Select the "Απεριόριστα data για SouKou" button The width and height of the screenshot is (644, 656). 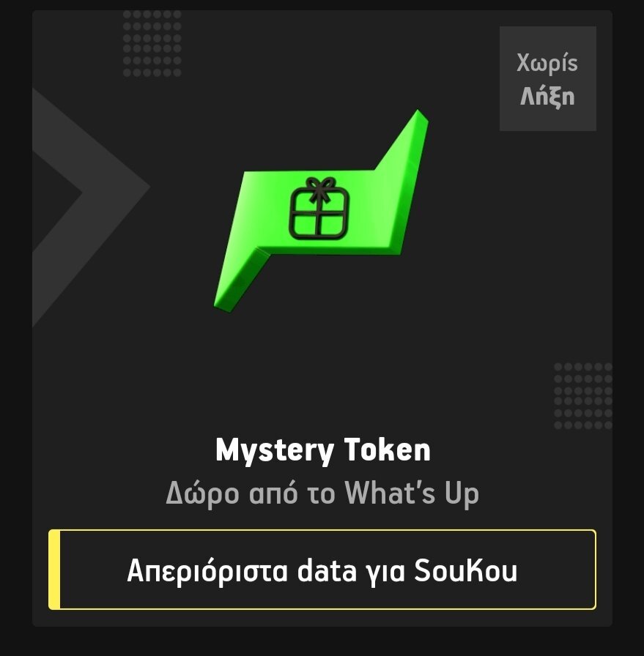(x=322, y=570)
